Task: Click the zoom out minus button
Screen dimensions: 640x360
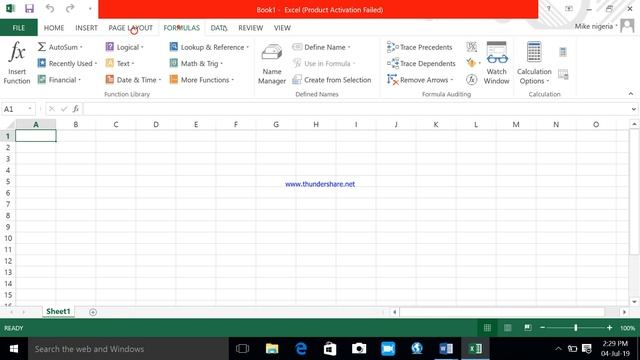Action: click(542, 328)
